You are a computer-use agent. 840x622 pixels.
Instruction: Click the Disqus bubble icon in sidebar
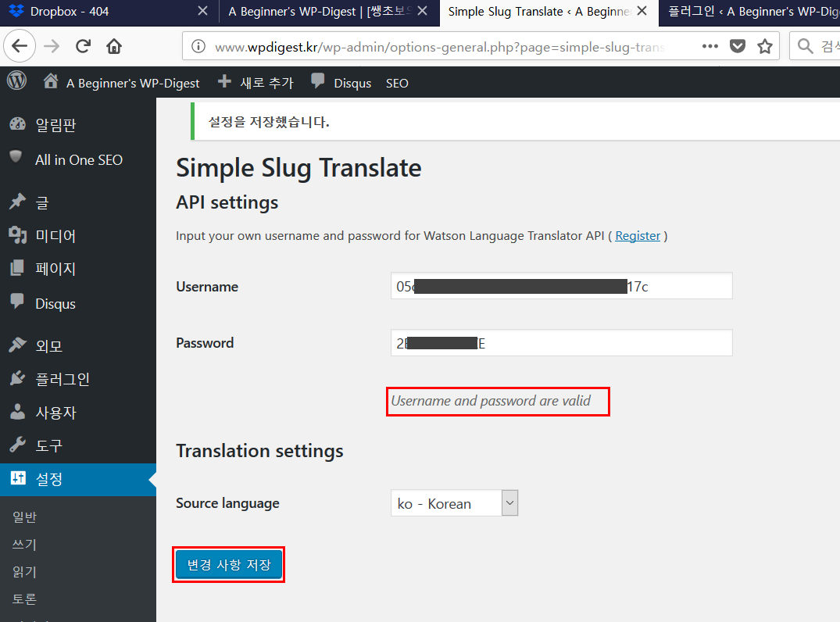pos(17,301)
